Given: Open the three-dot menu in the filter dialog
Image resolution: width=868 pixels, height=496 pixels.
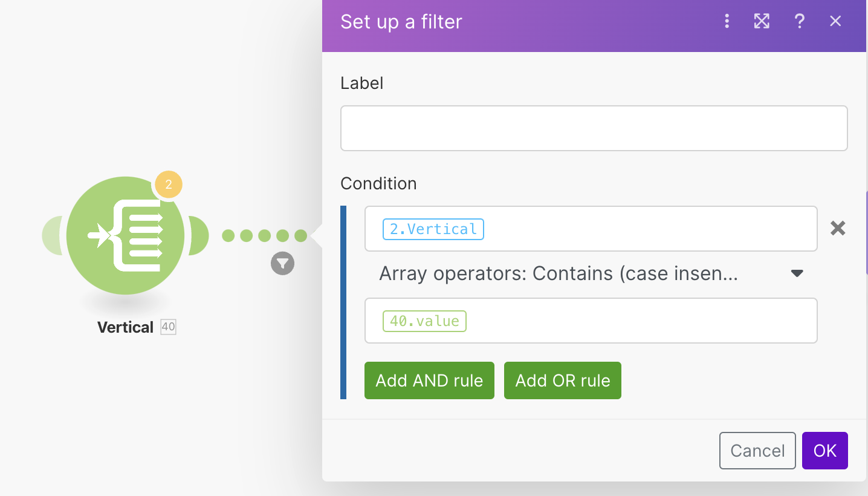Looking at the screenshot, I should click(x=727, y=22).
